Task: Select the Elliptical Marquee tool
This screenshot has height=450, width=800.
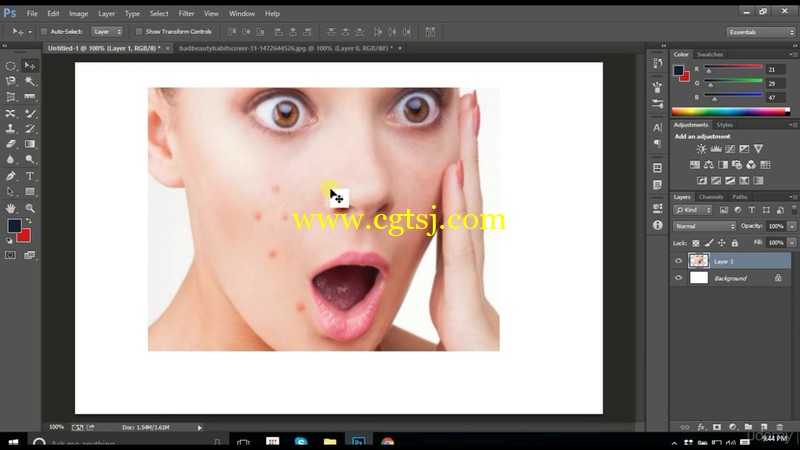Action: click(x=10, y=66)
